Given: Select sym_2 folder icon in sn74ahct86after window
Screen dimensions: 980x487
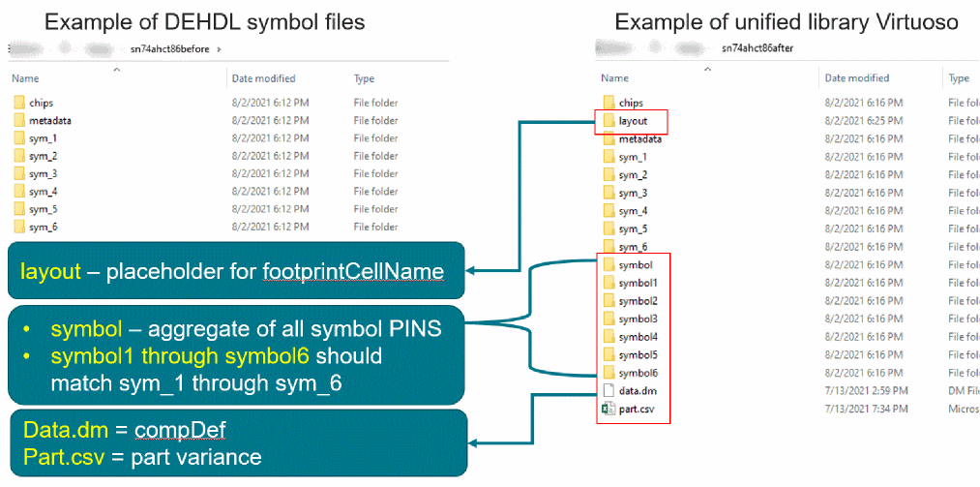Looking at the screenshot, I should click(609, 175).
